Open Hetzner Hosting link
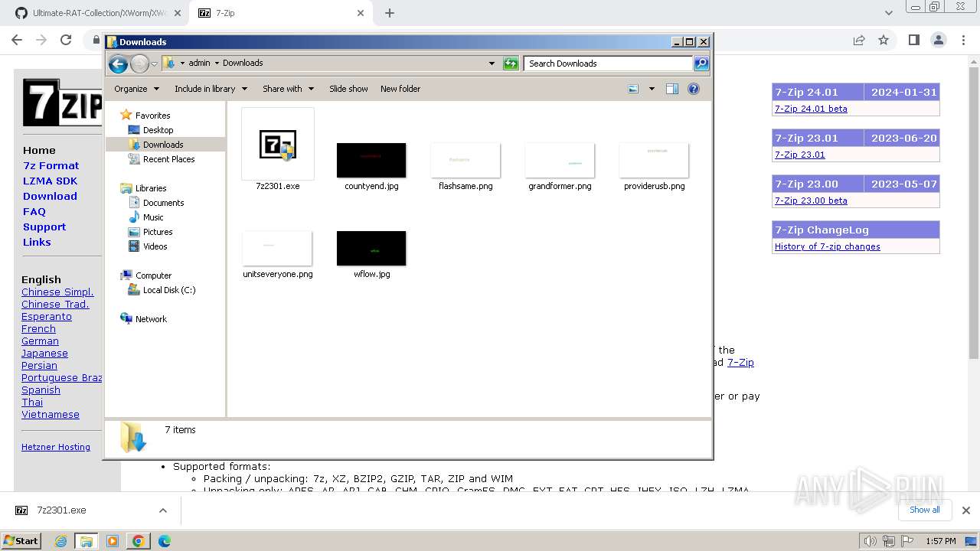This screenshot has height=551, width=980. [x=56, y=447]
